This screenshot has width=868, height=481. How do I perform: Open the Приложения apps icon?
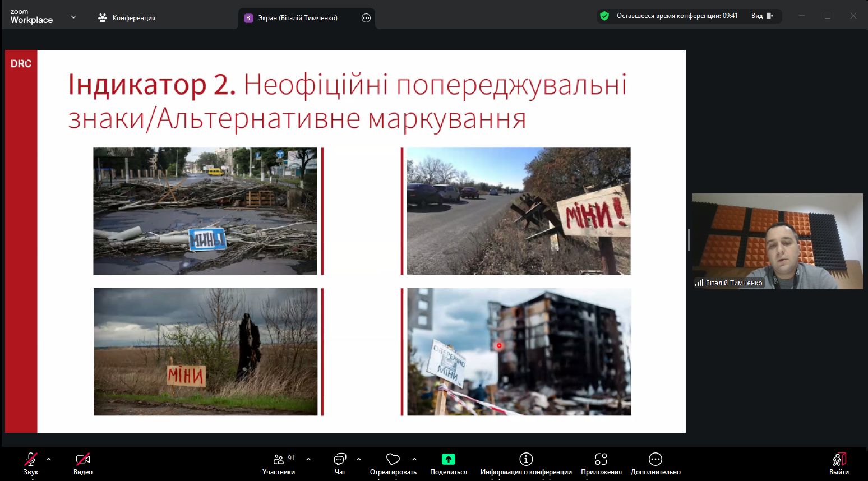[x=601, y=460]
